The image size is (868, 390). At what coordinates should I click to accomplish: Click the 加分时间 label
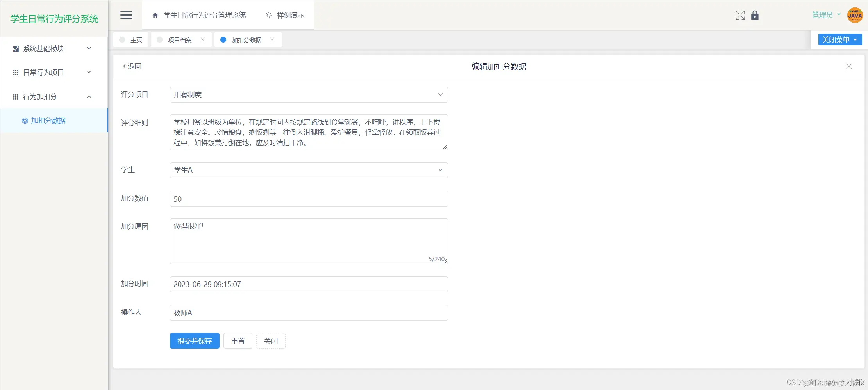coord(135,284)
